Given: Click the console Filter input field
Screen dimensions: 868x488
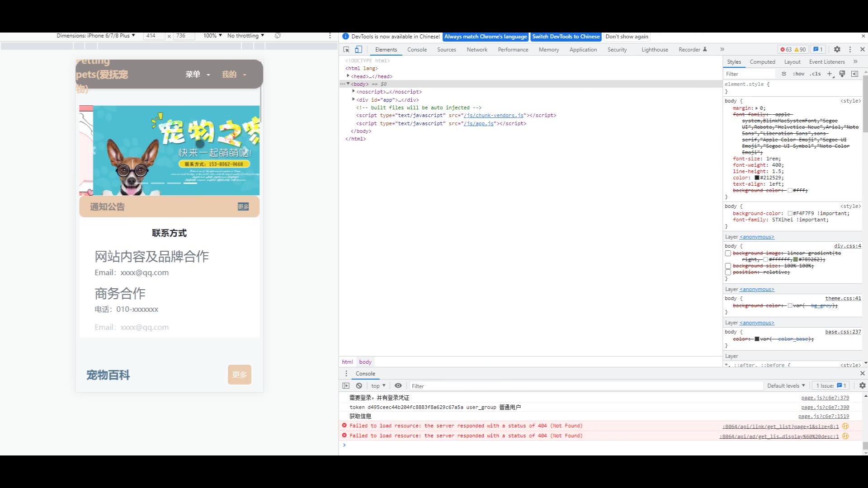Looking at the screenshot, I should (586, 386).
